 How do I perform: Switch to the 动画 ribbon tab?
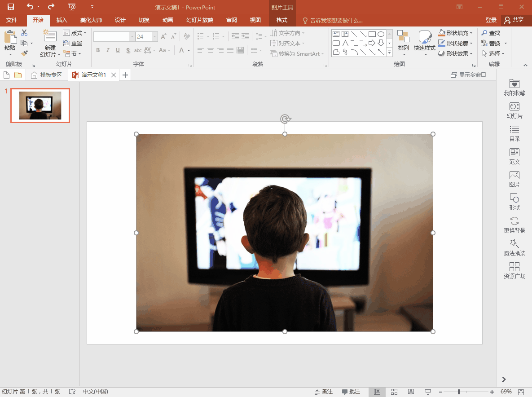coord(167,20)
